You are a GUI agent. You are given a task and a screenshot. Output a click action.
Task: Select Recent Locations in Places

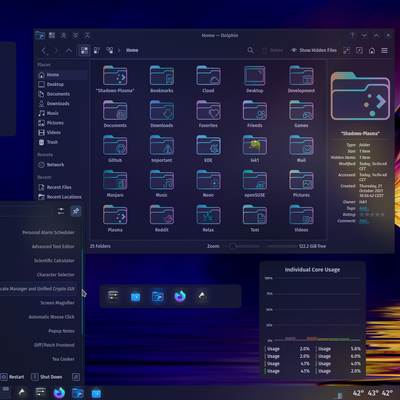click(x=62, y=197)
